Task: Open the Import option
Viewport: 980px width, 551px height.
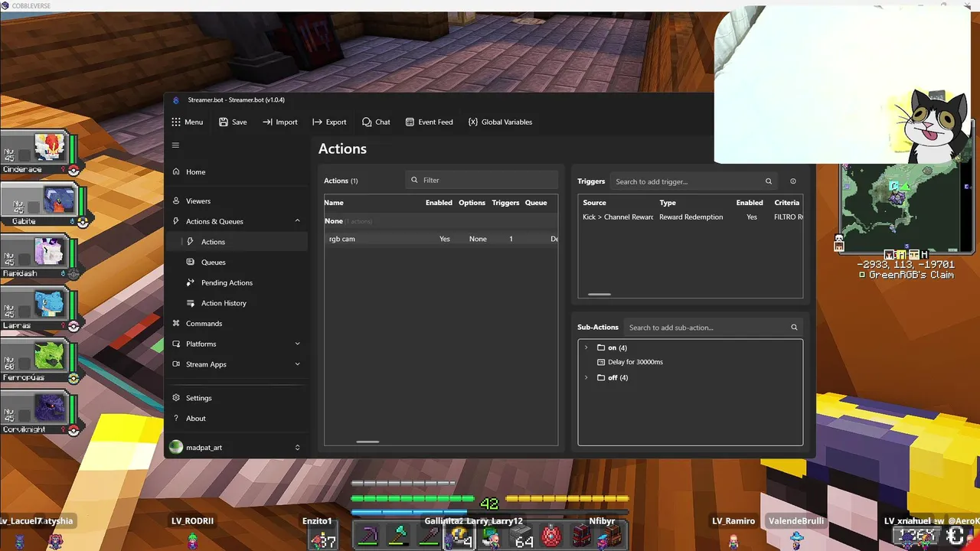Action: pyautogui.click(x=279, y=122)
